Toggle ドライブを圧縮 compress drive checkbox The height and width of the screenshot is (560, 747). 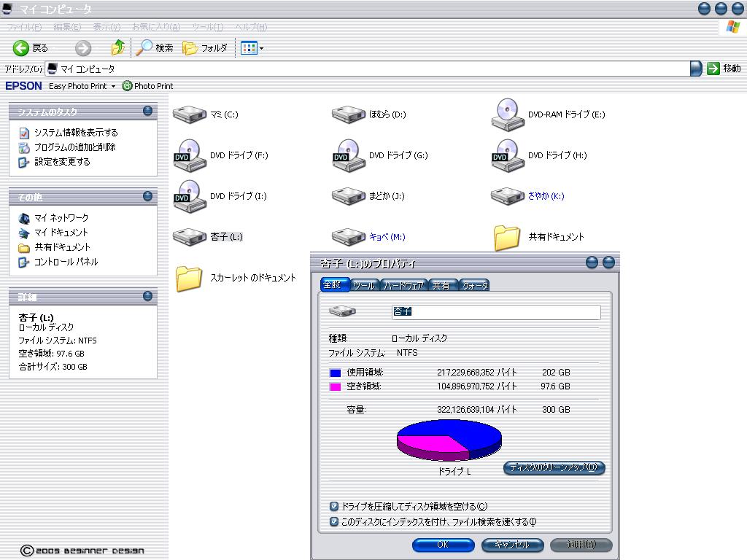coord(334,506)
